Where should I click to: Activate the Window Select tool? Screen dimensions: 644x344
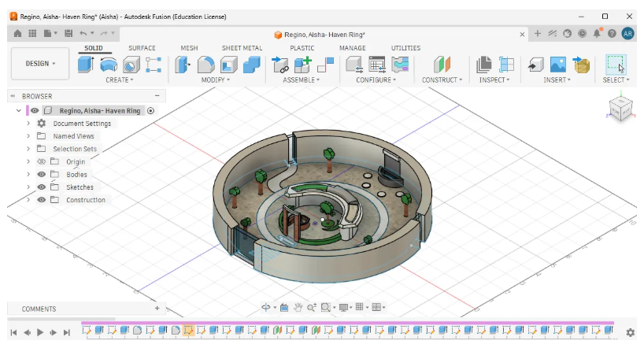616,65
